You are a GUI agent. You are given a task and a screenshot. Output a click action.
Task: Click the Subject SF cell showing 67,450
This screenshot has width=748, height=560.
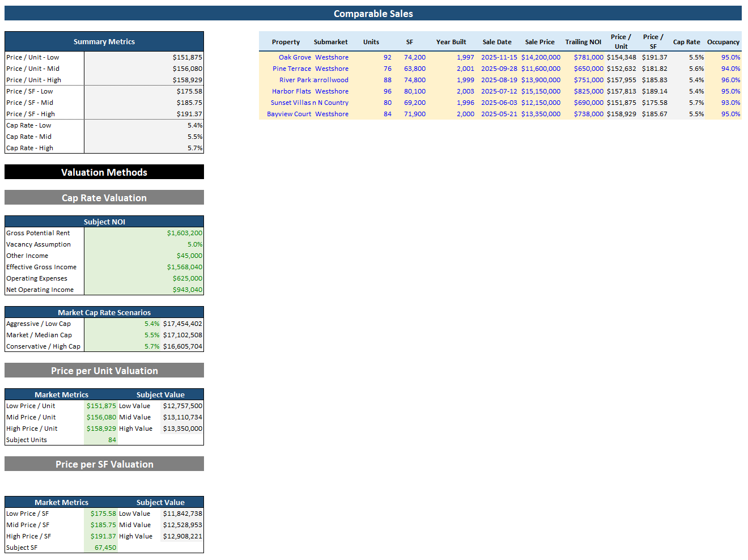tap(102, 547)
